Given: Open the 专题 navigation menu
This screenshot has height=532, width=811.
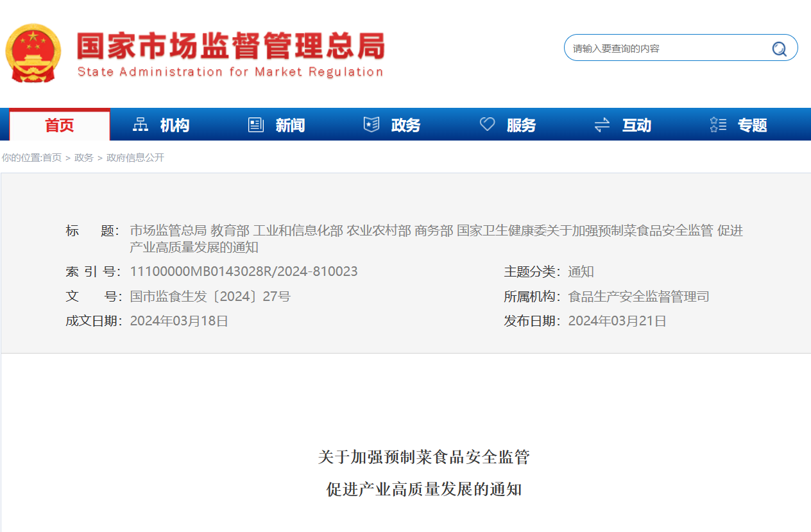Looking at the screenshot, I should pyautogui.click(x=752, y=125).
